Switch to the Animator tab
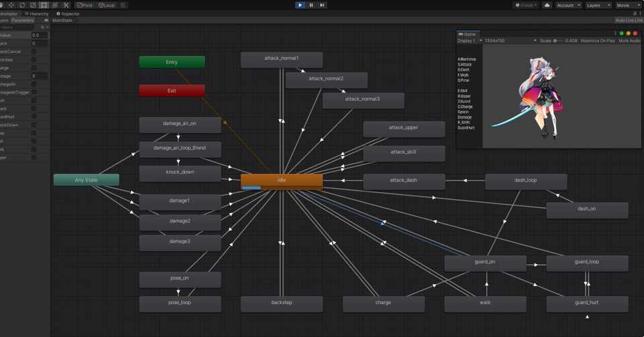 click(9, 13)
